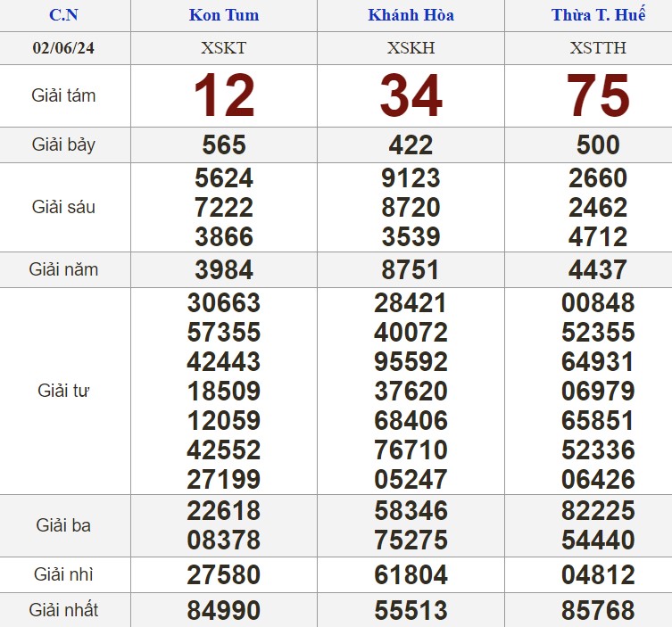The height and width of the screenshot is (627, 672).
Task: Click the Giải bảy row label
Action: (x=63, y=144)
